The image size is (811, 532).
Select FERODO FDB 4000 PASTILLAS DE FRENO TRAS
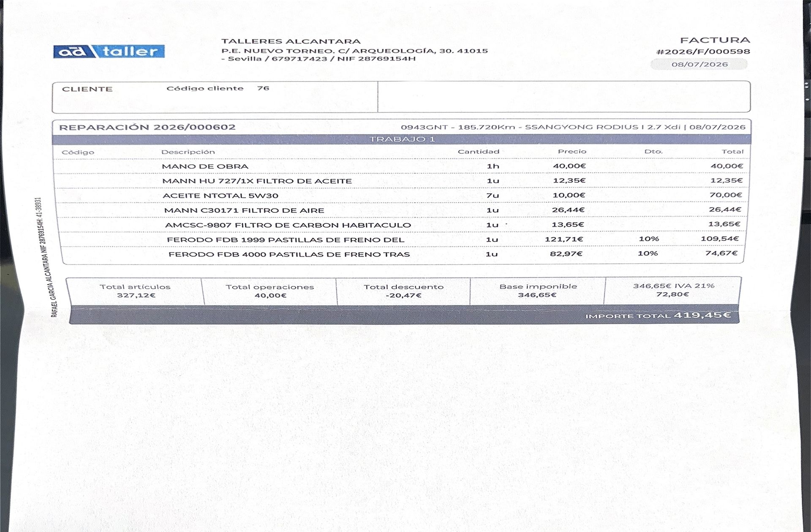point(289,254)
